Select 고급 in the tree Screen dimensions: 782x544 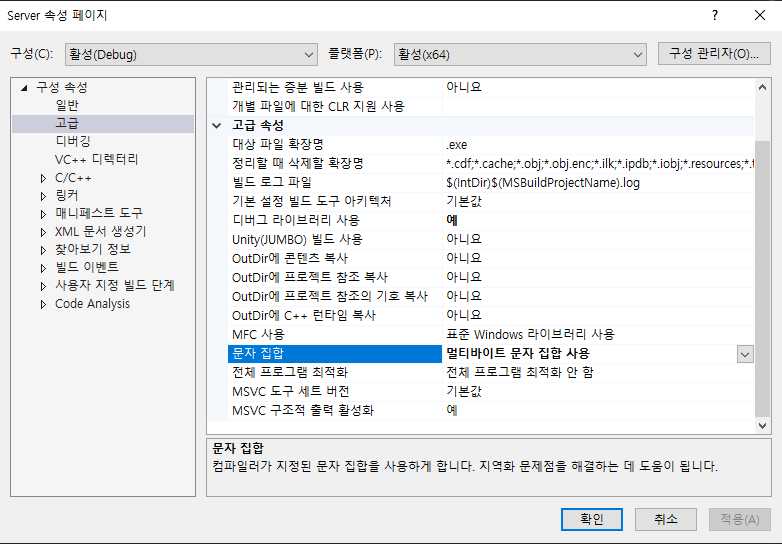click(x=67, y=123)
